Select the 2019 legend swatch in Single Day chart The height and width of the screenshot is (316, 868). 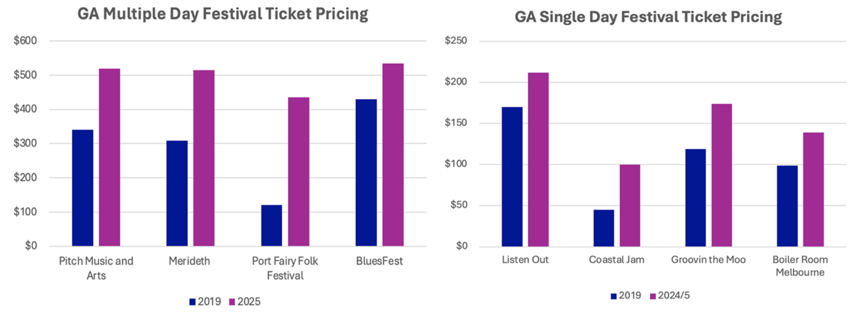613,296
